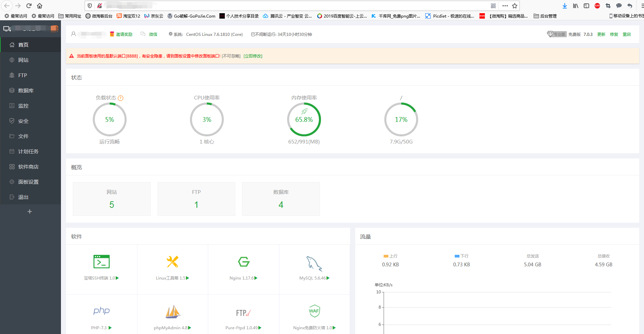The height and width of the screenshot is (334, 644).
Task: Open 网站 websites menu item
Action: 30,60
